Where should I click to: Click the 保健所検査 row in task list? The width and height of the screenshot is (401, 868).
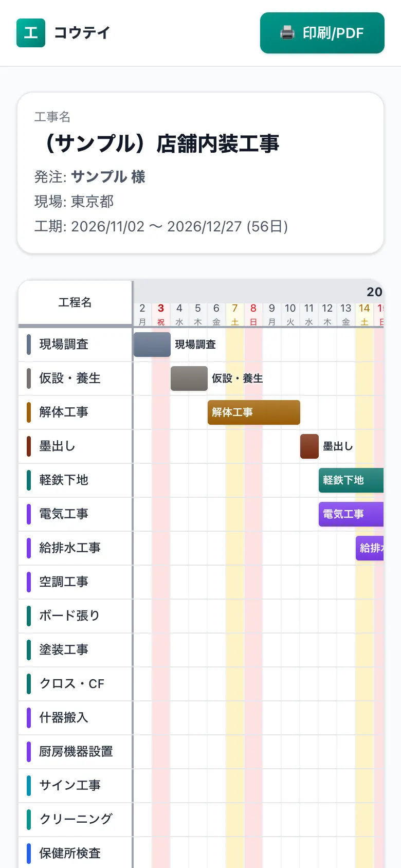(x=76, y=853)
